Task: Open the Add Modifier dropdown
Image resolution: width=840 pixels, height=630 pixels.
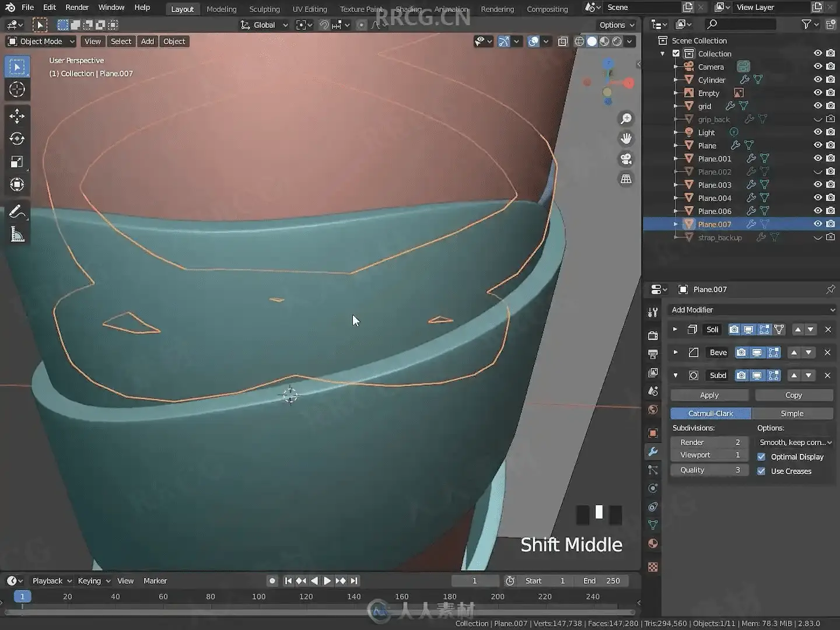Action: point(751,310)
